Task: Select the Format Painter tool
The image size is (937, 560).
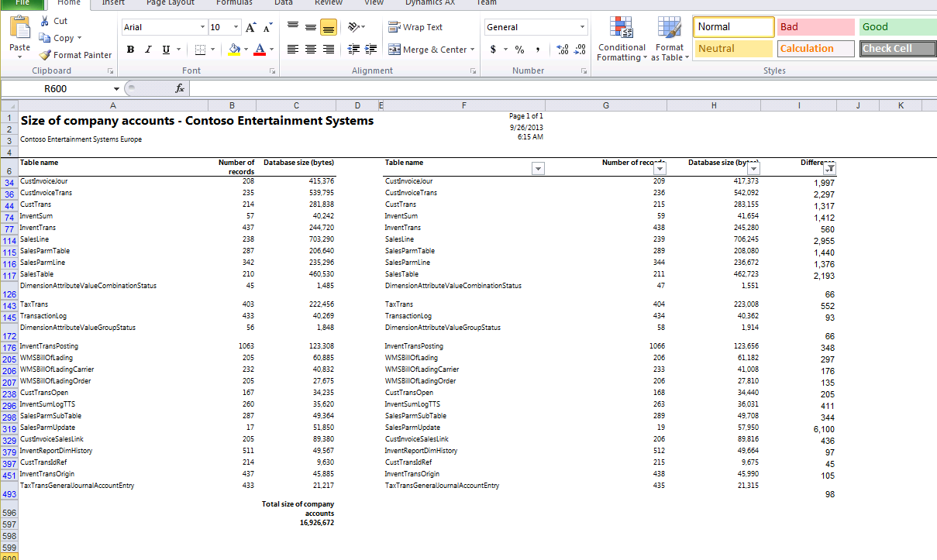Action: click(75, 55)
